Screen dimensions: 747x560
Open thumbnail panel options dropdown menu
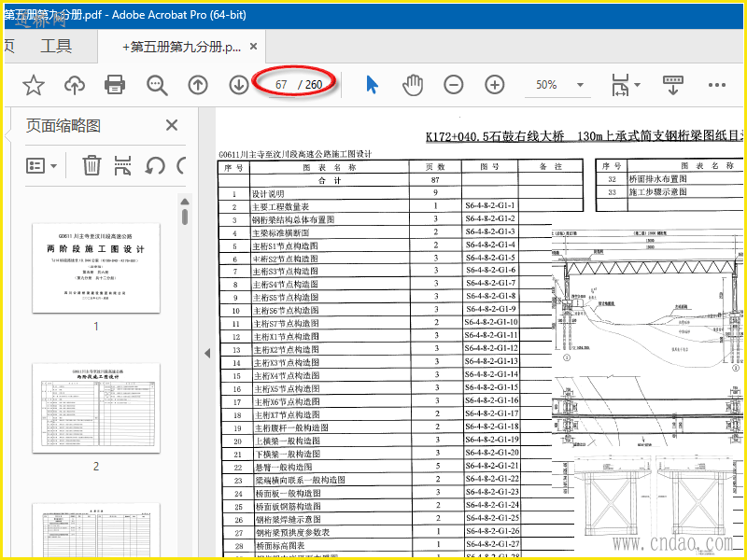click(x=42, y=166)
